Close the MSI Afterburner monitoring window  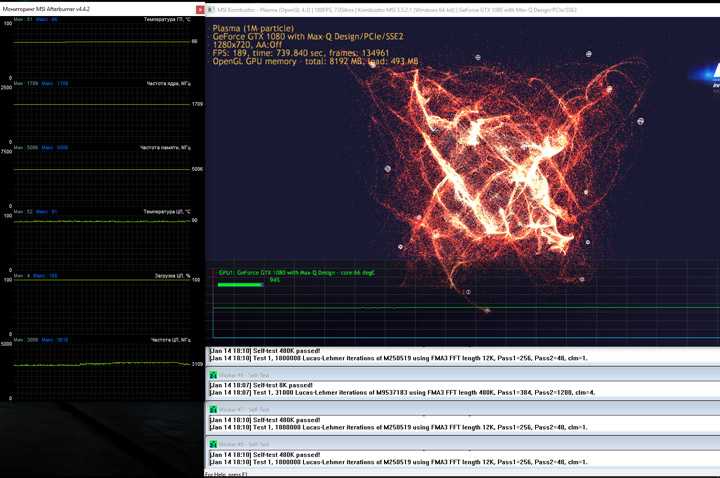[x=200, y=9]
